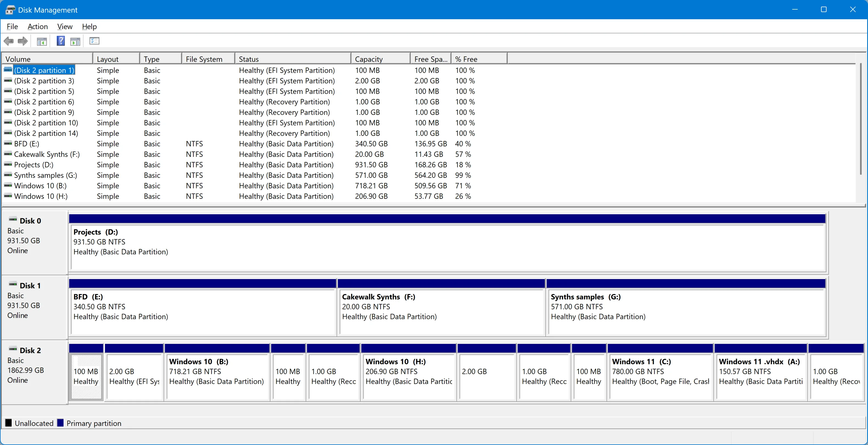Click the Unallocated black legend swatch
The width and height of the screenshot is (868, 445).
tap(9, 423)
